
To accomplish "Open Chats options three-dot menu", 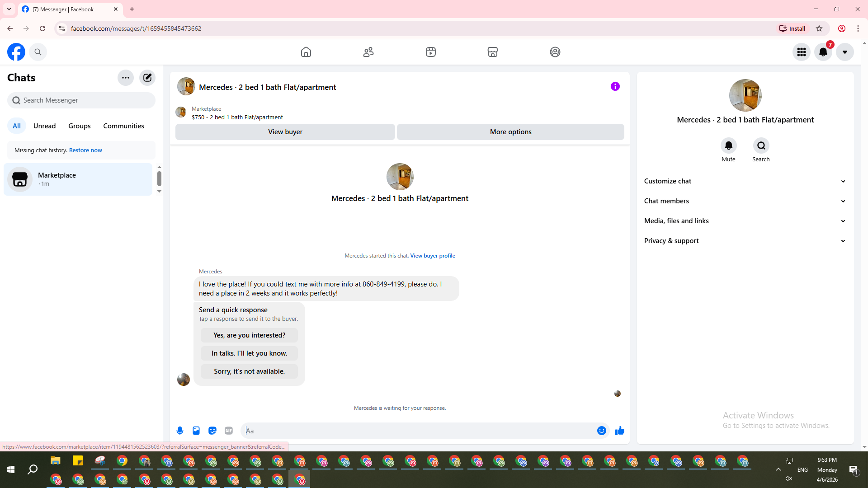I will (x=126, y=78).
